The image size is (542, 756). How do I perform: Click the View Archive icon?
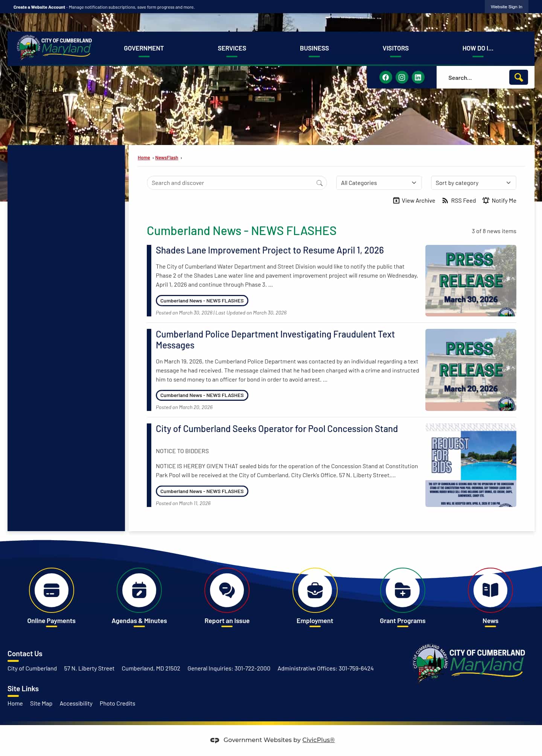pos(396,200)
